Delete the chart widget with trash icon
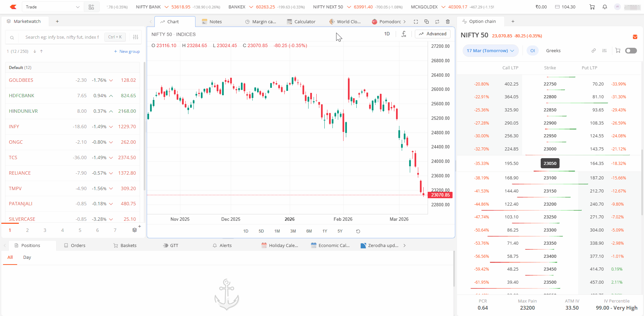644x316 pixels. click(x=448, y=22)
